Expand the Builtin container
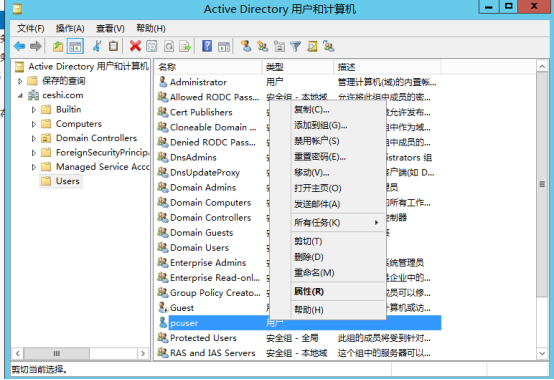554x380 pixels. click(x=34, y=110)
